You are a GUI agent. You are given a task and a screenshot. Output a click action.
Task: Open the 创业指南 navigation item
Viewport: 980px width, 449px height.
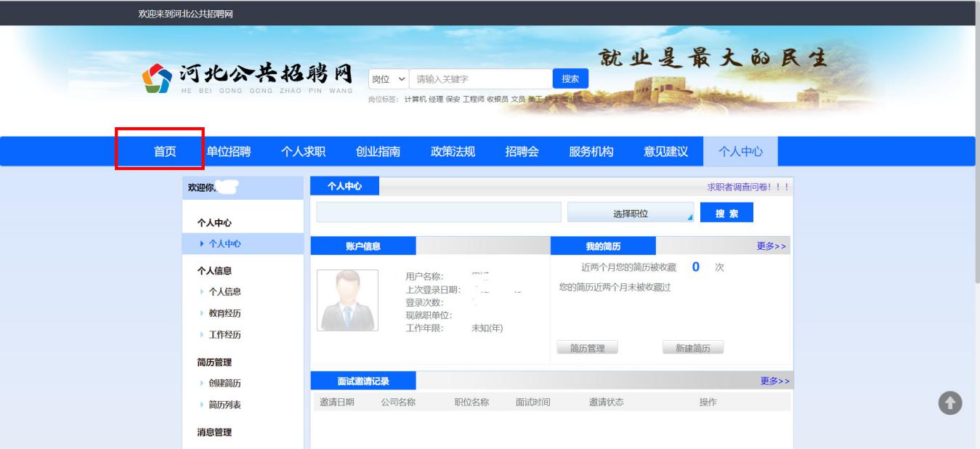tap(378, 151)
